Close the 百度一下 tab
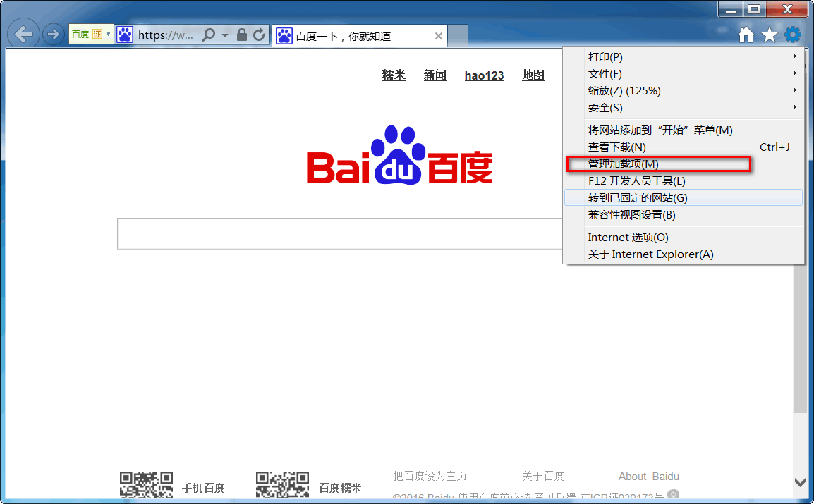The width and height of the screenshot is (814, 504). (x=439, y=36)
